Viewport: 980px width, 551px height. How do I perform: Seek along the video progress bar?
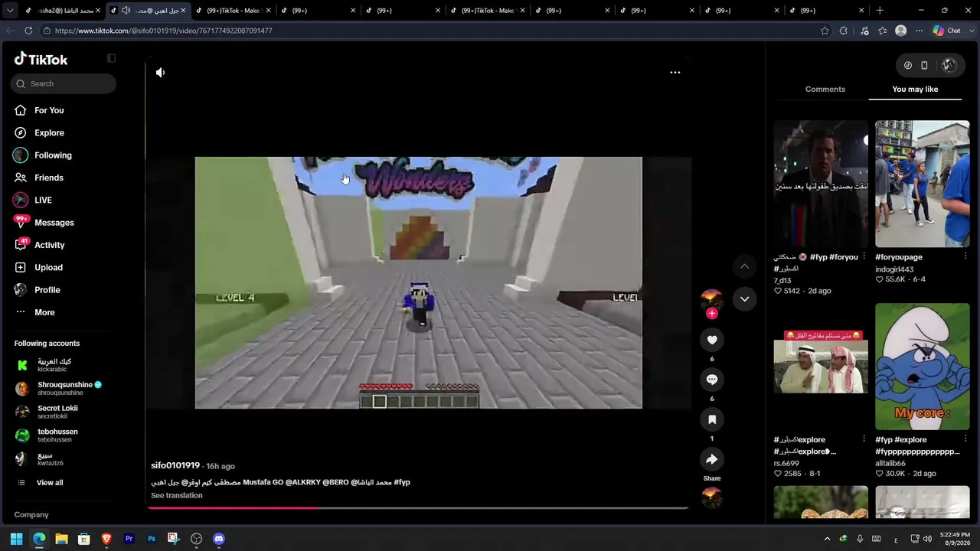[x=419, y=507]
